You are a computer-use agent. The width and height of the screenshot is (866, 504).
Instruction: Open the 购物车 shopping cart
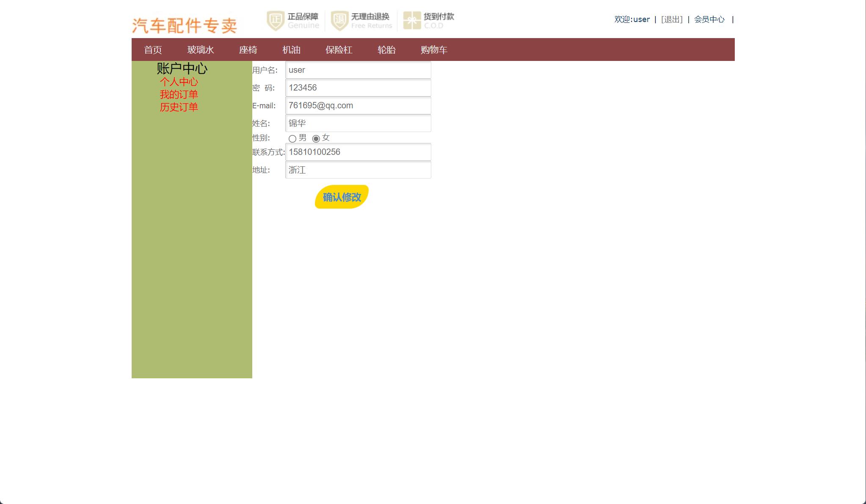click(x=433, y=50)
